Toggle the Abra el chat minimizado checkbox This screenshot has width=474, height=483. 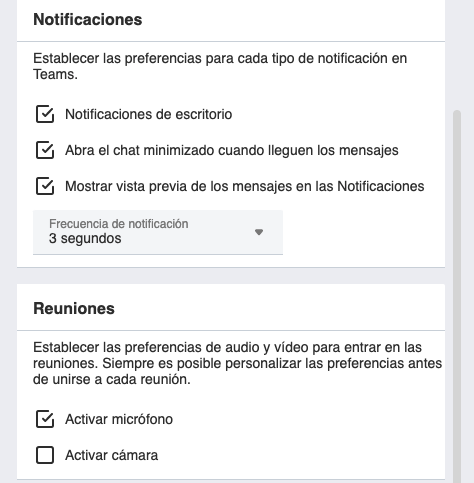(x=45, y=150)
